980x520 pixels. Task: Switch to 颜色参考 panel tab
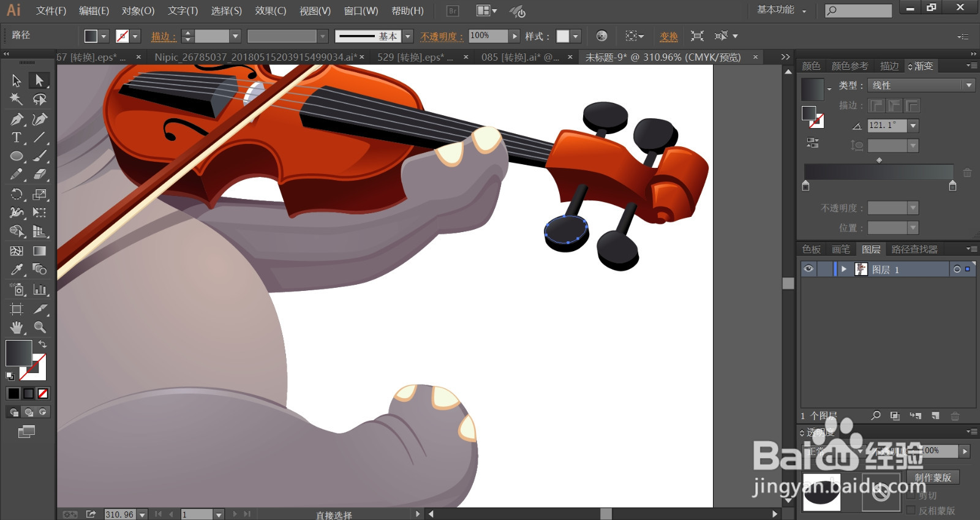pyautogui.click(x=850, y=66)
